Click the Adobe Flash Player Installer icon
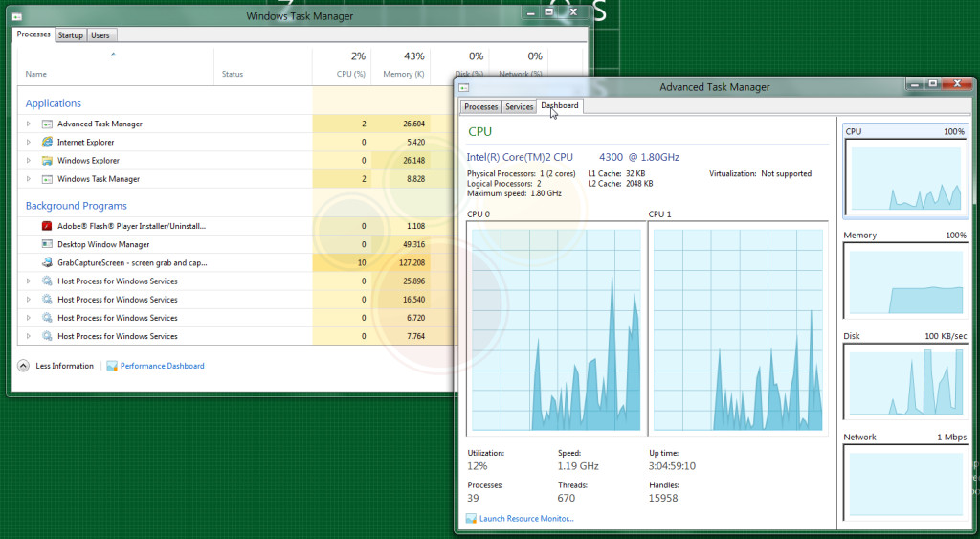This screenshot has height=539, width=980. click(x=47, y=226)
